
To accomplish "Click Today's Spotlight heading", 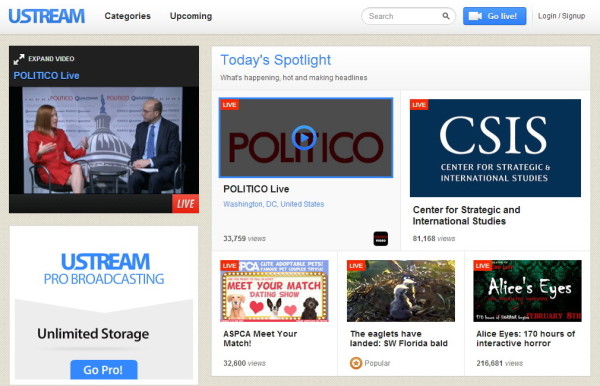I will pos(276,60).
